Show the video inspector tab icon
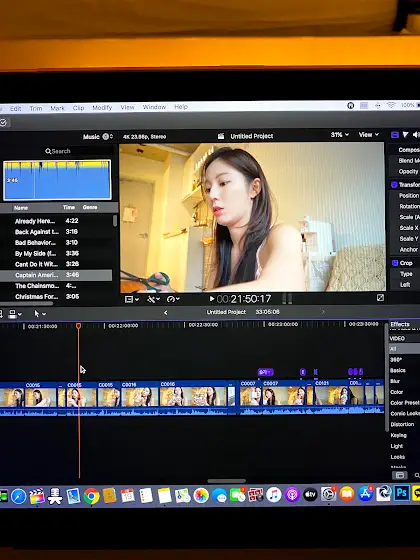Viewport: 420px width, 560px height. [x=395, y=135]
